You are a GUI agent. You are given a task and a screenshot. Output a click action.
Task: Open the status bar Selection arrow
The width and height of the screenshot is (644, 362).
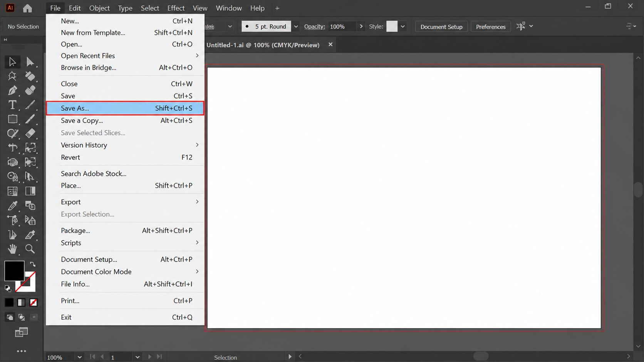pos(290,357)
